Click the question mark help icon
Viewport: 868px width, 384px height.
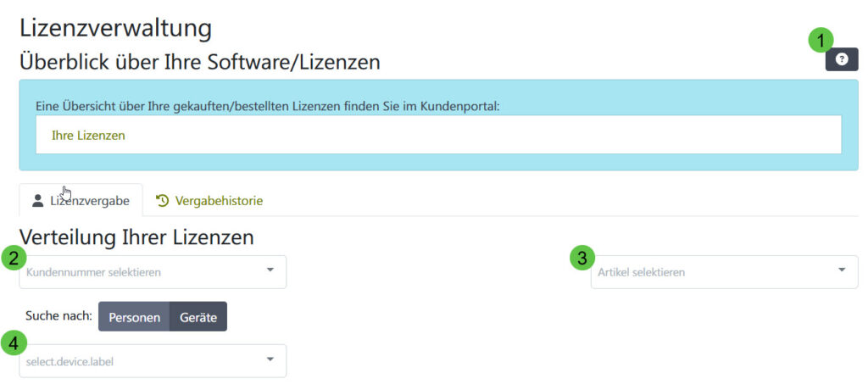[x=841, y=59]
